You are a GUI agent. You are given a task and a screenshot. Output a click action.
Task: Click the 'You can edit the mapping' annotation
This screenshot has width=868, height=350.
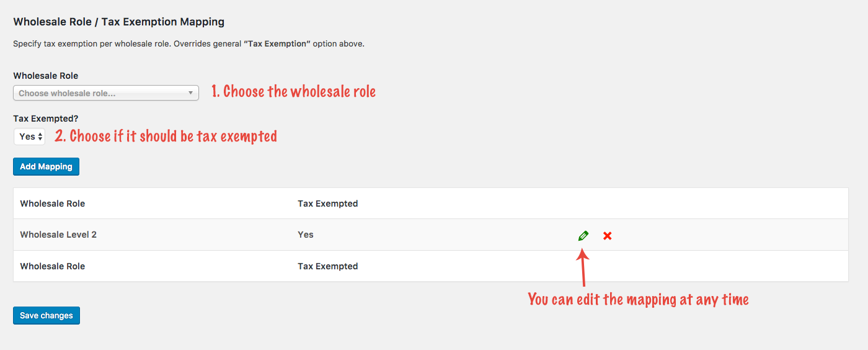coord(638,300)
